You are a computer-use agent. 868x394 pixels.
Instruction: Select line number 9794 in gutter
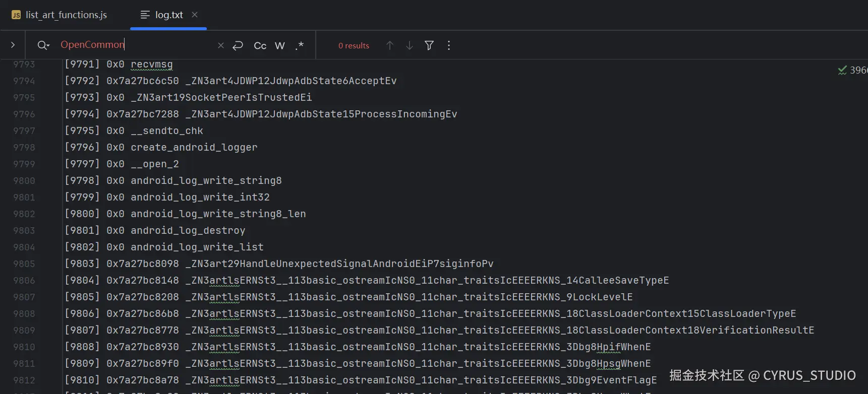click(x=24, y=81)
